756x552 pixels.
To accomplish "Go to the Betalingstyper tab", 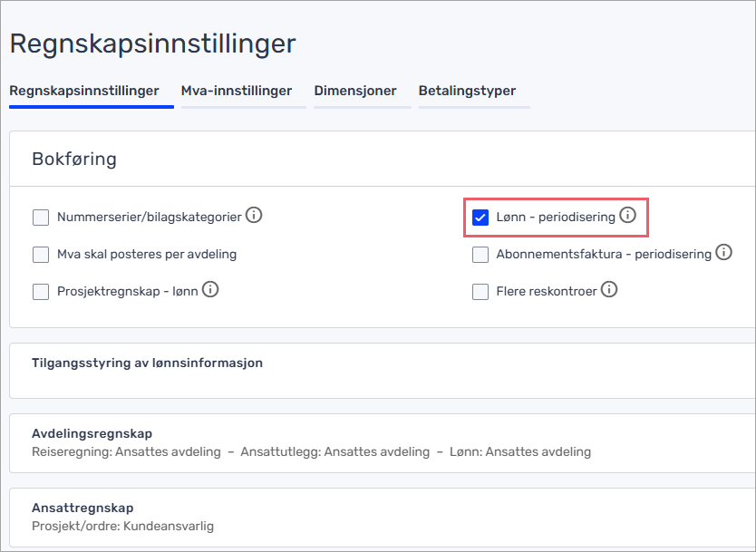I will [x=467, y=91].
